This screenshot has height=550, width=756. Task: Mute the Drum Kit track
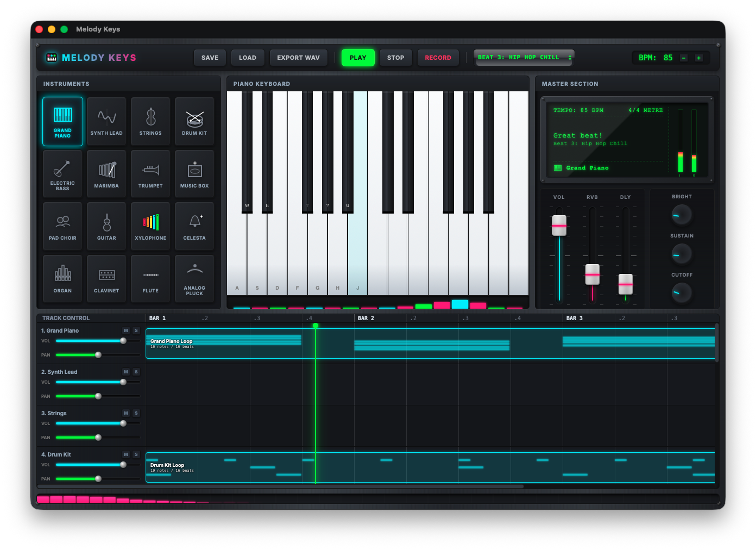point(126,454)
